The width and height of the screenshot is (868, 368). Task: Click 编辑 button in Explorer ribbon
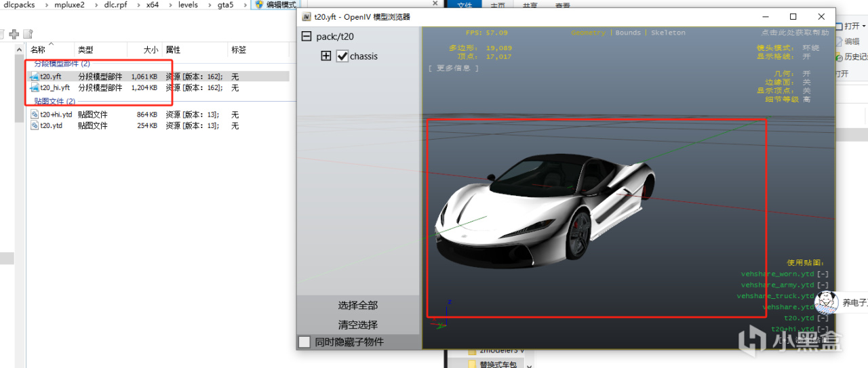tap(847, 41)
